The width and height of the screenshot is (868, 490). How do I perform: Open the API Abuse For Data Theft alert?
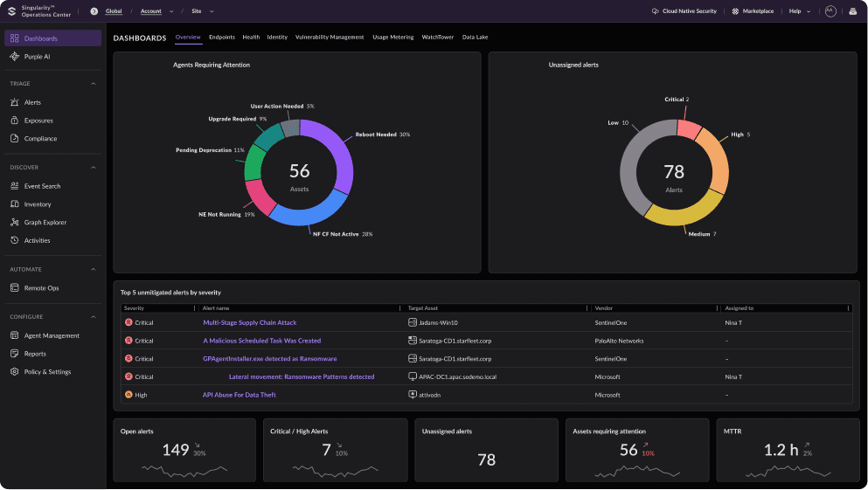tap(239, 395)
